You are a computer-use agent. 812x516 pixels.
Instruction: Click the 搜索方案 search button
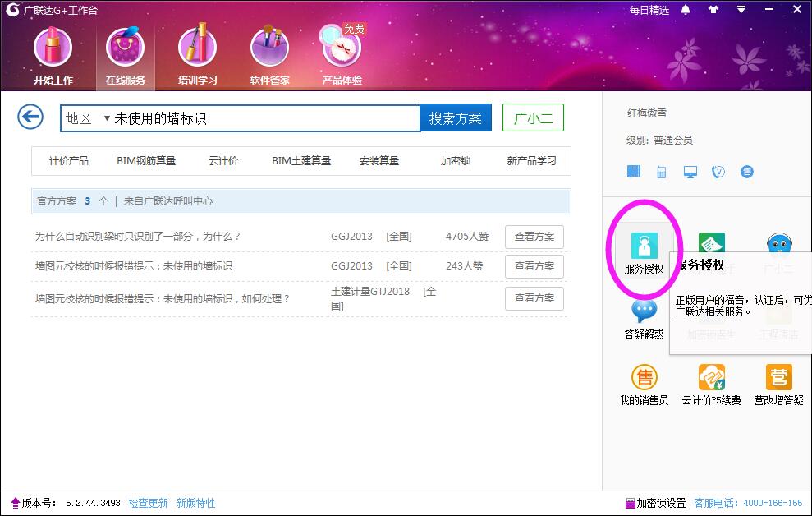click(455, 118)
